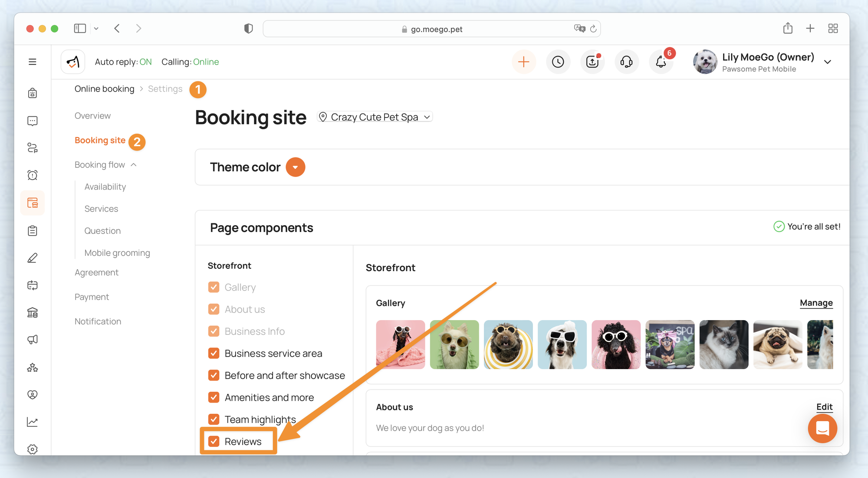
Task: Open the pug gallery thumbnail
Action: pyautogui.click(x=778, y=345)
